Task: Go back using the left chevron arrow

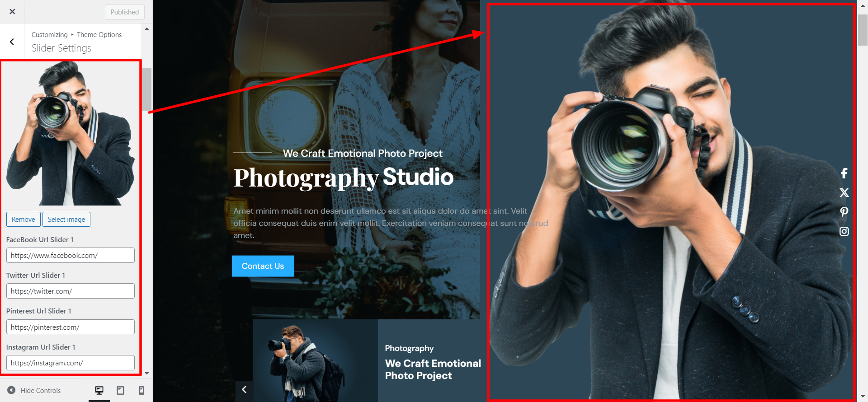Action: pos(12,42)
